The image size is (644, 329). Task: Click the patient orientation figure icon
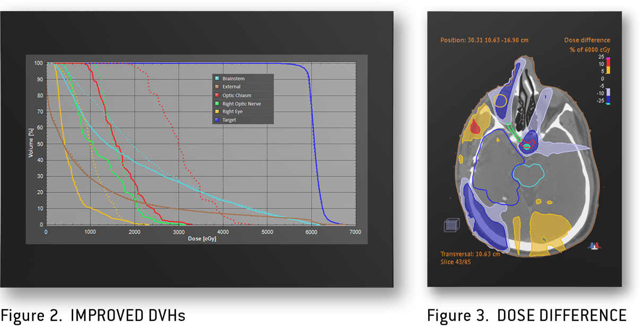click(x=594, y=245)
